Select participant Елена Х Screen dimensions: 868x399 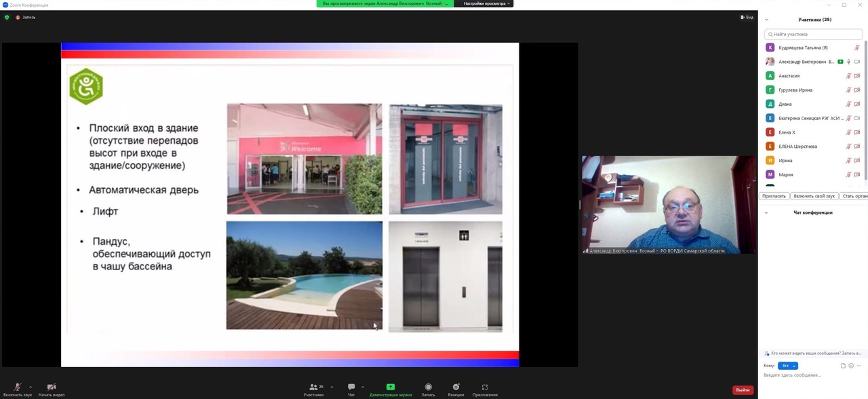[x=813, y=132]
